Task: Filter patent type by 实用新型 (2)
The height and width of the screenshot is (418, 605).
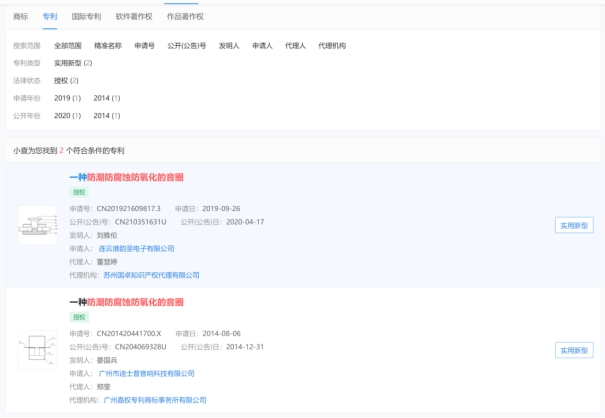Action: (73, 63)
